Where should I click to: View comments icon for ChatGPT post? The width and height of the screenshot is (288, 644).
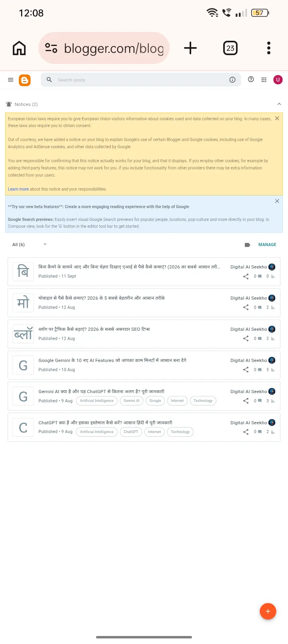coord(260,432)
